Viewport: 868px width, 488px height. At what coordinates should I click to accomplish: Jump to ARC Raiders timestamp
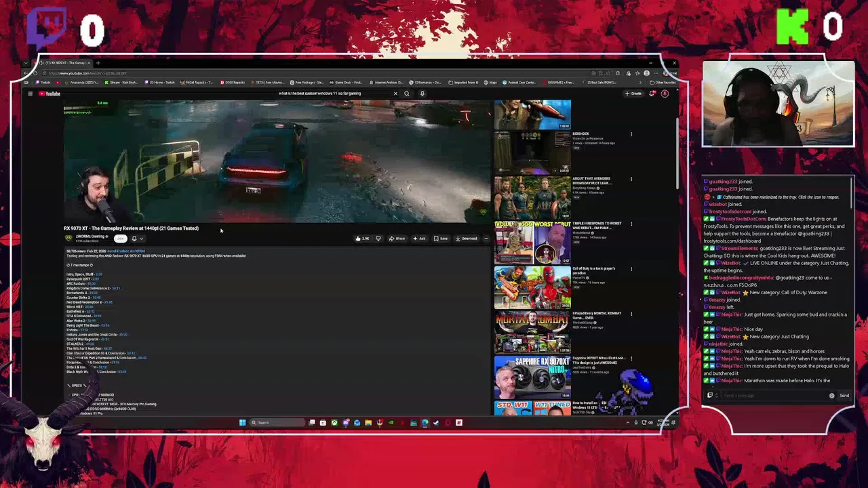(x=91, y=283)
